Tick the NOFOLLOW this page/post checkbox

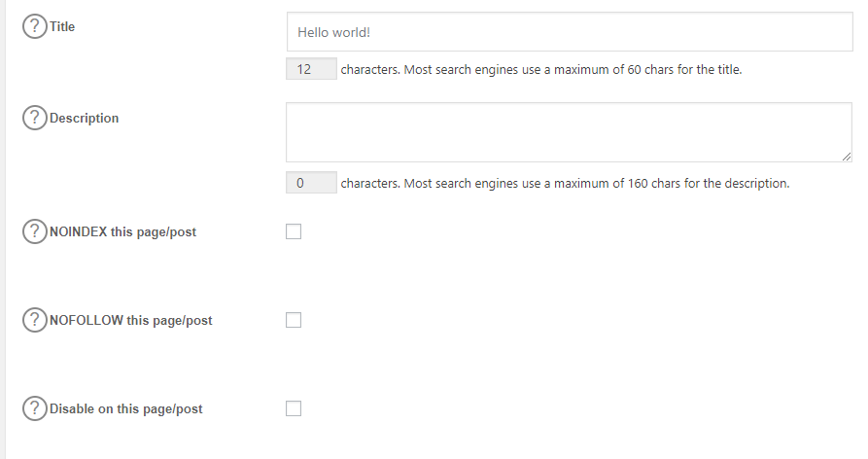[294, 320]
